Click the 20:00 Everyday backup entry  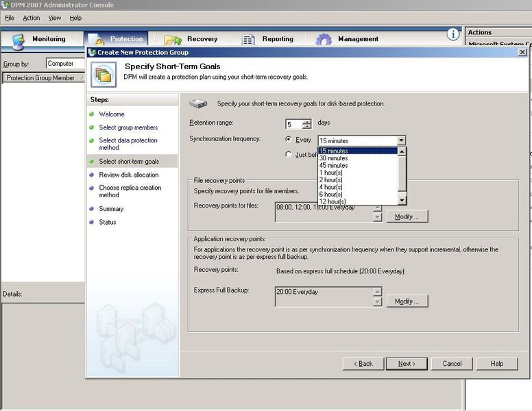point(297,292)
